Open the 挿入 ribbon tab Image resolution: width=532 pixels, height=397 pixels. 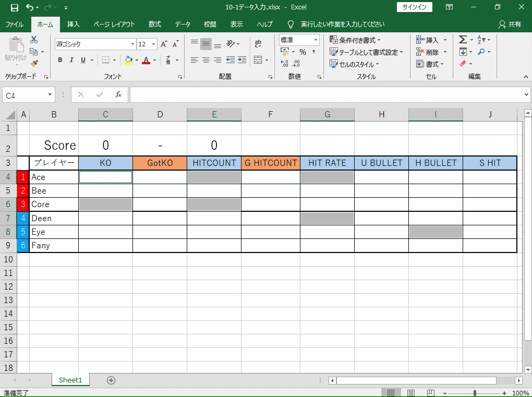pyautogui.click(x=74, y=25)
